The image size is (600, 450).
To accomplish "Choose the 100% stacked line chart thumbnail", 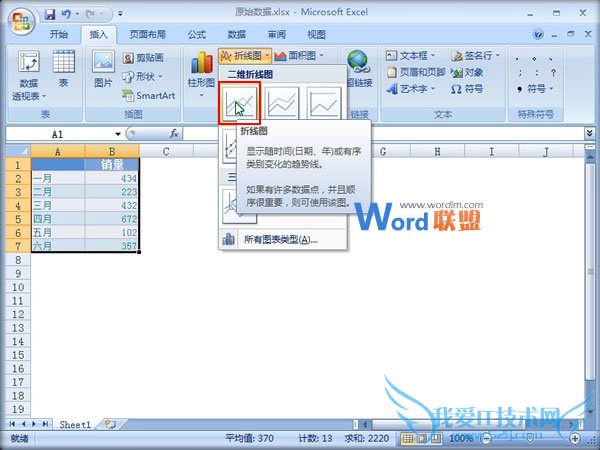I will pos(324,103).
